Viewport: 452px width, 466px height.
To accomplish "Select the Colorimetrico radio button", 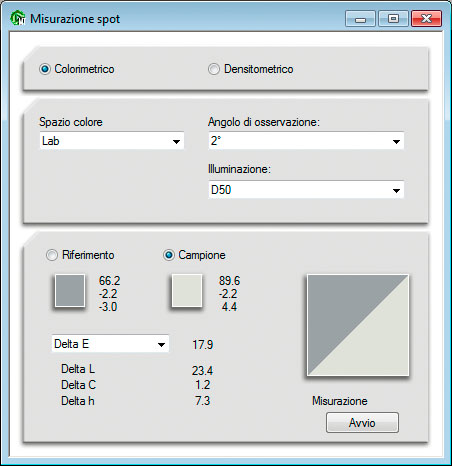I will tap(45, 69).
